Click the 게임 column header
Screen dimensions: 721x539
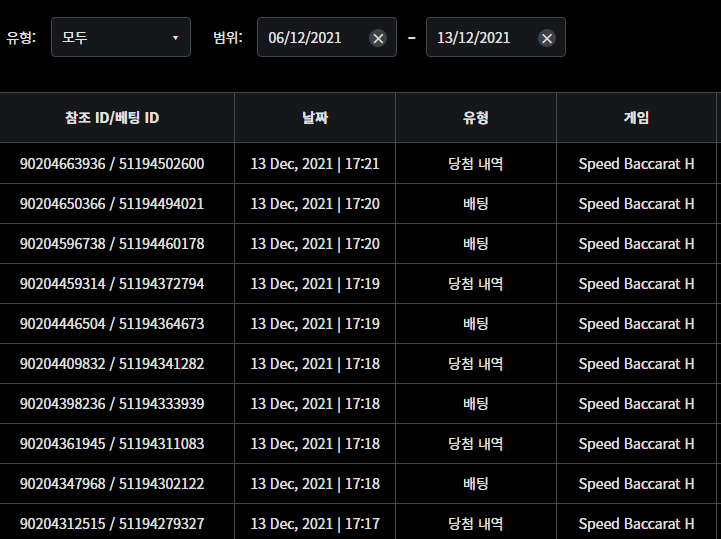click(636, 118)
